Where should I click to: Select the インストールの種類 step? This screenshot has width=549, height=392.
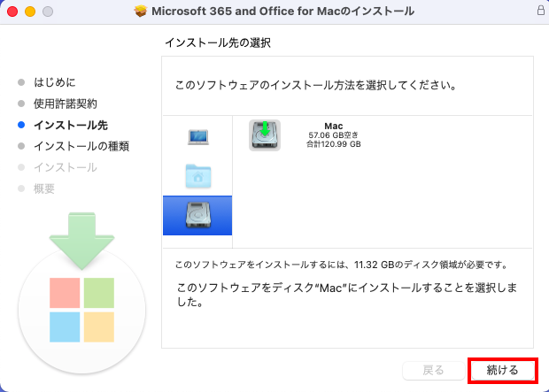[81, 146]
